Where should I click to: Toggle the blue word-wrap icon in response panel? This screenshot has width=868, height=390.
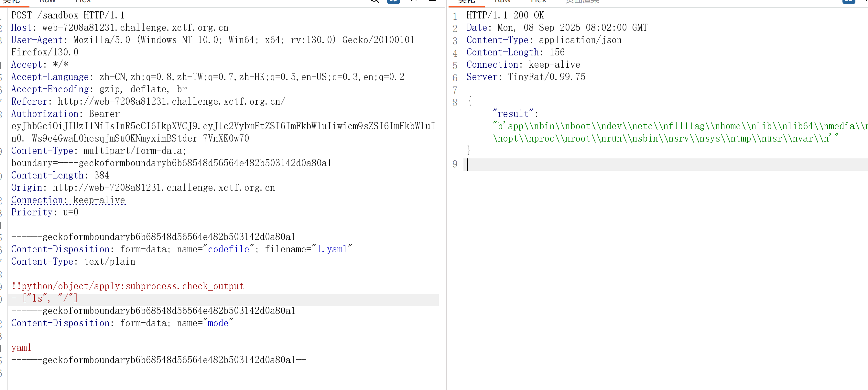pyautogui.click(x=849, y=1)
